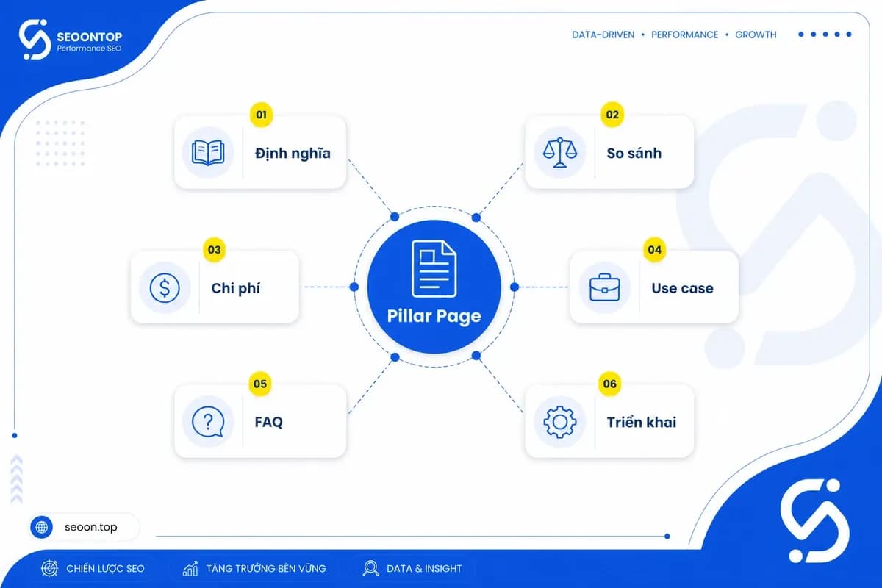The width and height of the screenshot is (882, 588).
Task: Click the CHIẾN LƯỢC SEO footer label
Action: [x=105, y=568]
